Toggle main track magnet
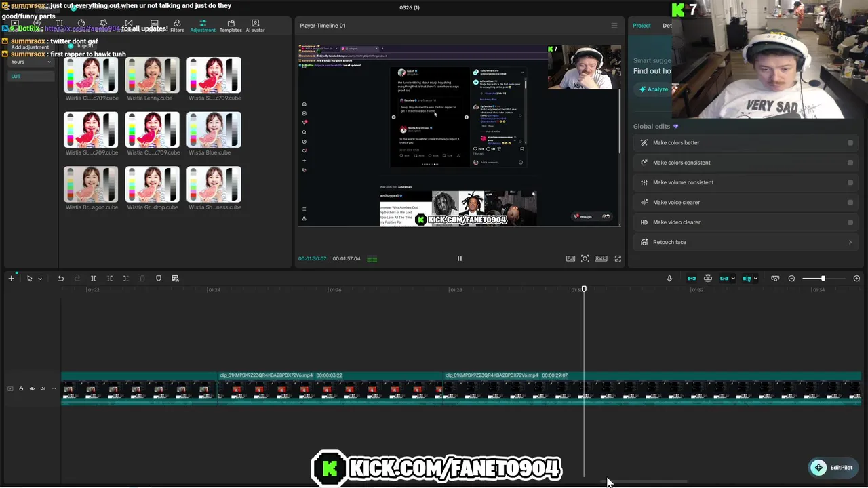The image size is (868, 488). pyautogui.click(x=692, y=278)
